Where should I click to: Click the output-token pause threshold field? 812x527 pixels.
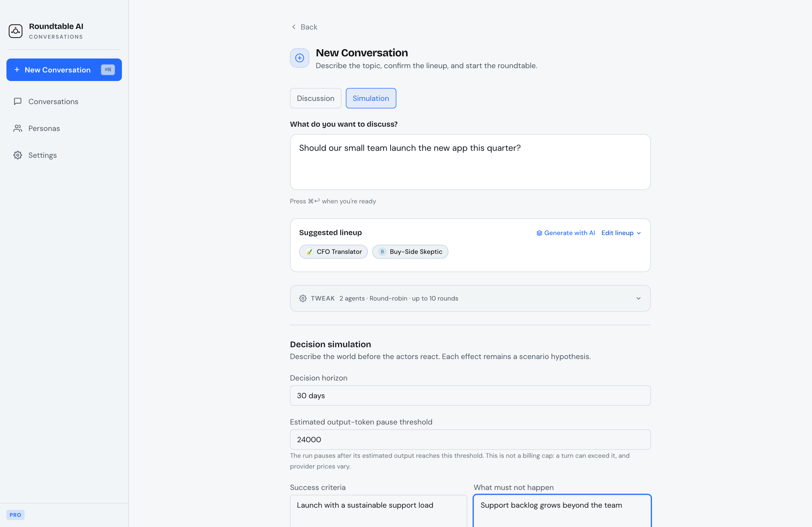tap(470, 440)
